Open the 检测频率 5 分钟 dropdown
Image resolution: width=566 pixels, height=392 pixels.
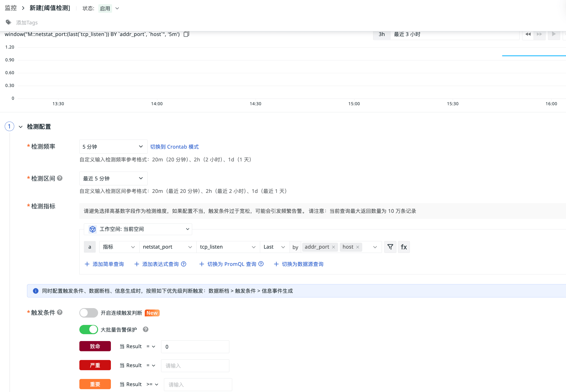click(113, 147)
